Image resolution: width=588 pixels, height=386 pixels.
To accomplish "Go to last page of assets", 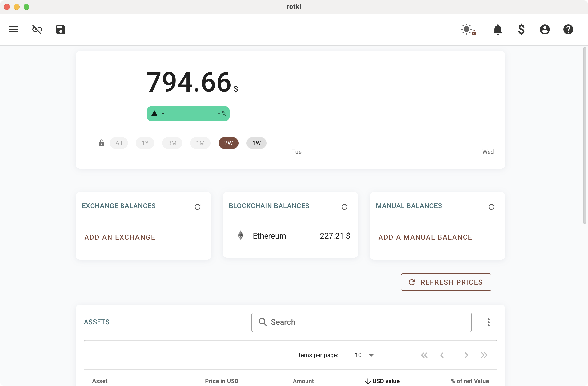I will (x=484, y=355).
